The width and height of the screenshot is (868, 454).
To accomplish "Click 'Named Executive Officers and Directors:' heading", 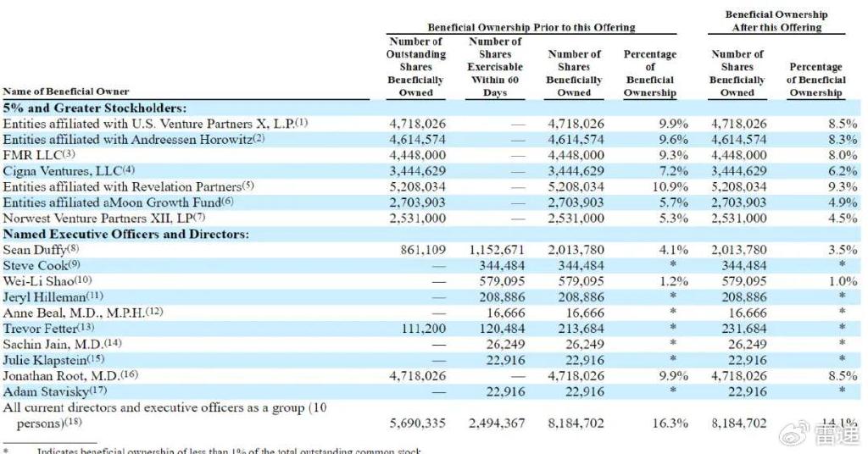I will pos(125,234).
